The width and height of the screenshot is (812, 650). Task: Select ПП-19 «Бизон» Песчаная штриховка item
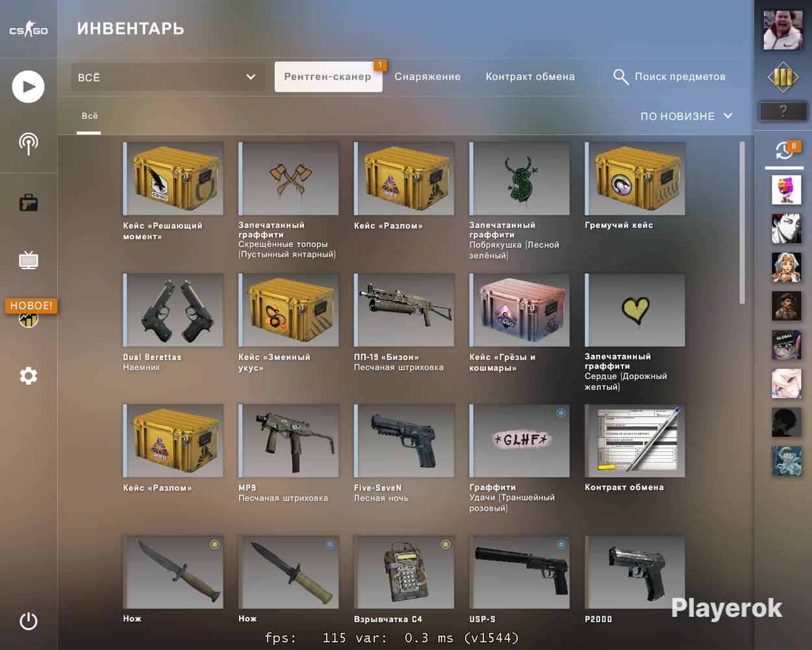coord(404,310)
